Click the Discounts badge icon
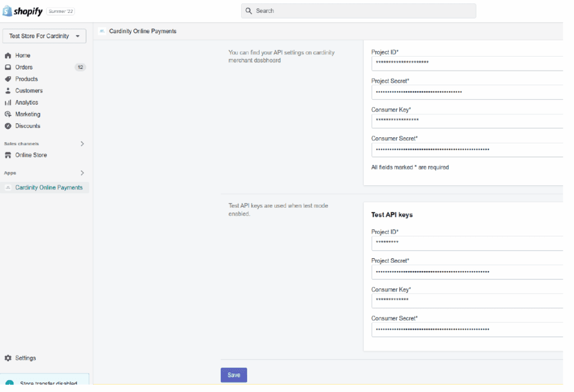This screenshot has width=574, height=392. tap(8, 126)
